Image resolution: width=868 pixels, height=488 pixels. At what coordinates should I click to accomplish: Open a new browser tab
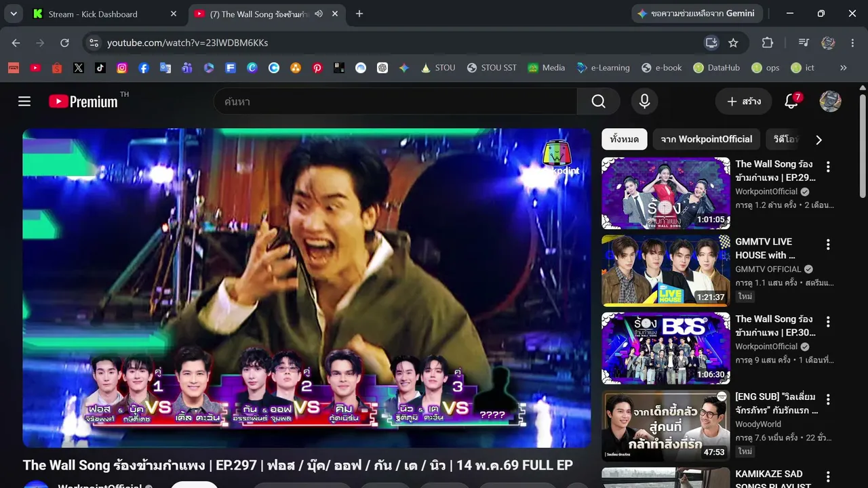[359, 14]
